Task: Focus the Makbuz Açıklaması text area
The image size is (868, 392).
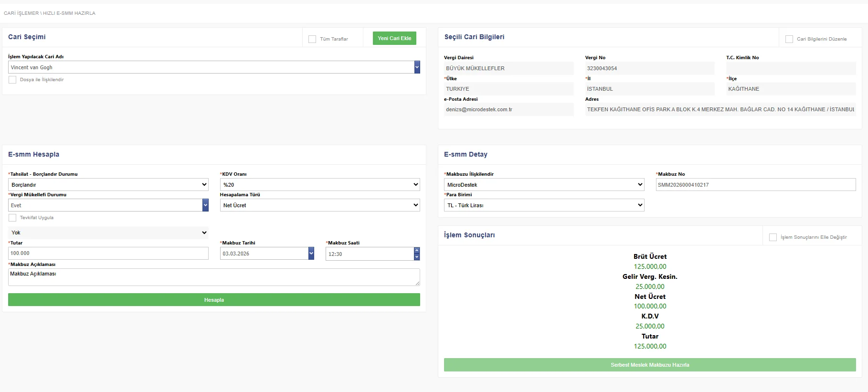Action: pyautogui.click(x=213, y=277)
